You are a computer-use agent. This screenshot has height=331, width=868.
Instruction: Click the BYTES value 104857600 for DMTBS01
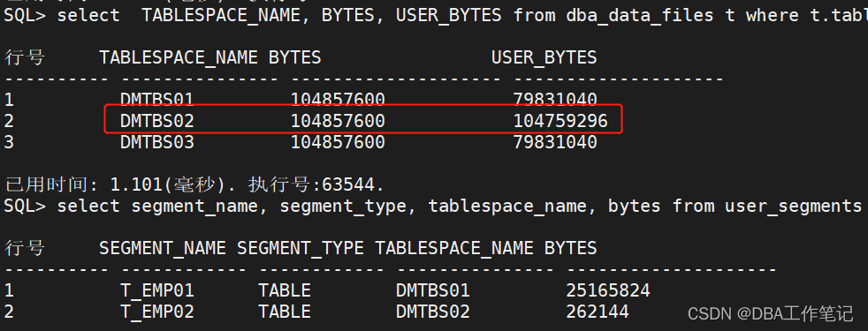(x=338, y=100)
